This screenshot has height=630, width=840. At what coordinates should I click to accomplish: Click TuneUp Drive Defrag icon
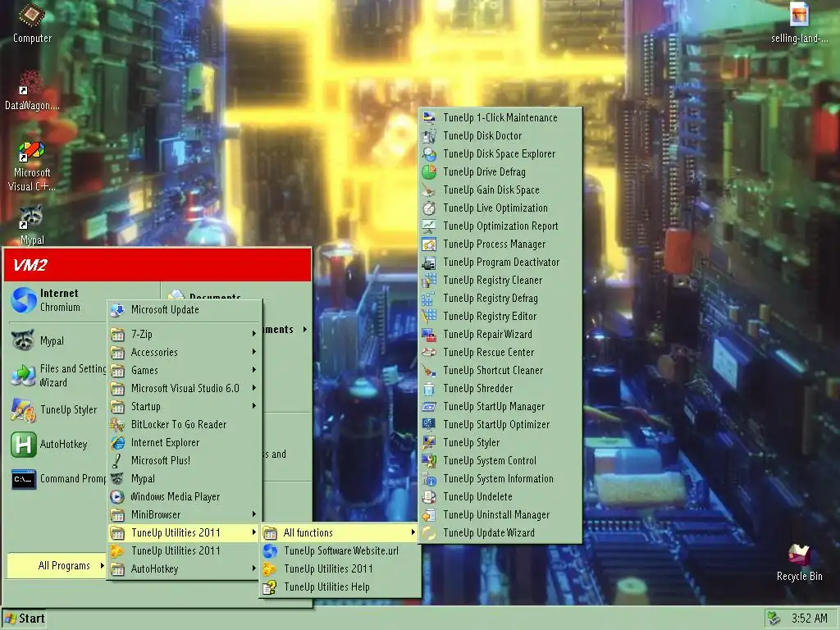[x=429, y=172]
